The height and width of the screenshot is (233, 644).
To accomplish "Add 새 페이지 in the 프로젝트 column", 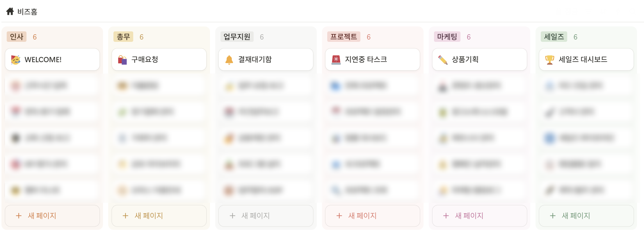I will pos(373,216).
